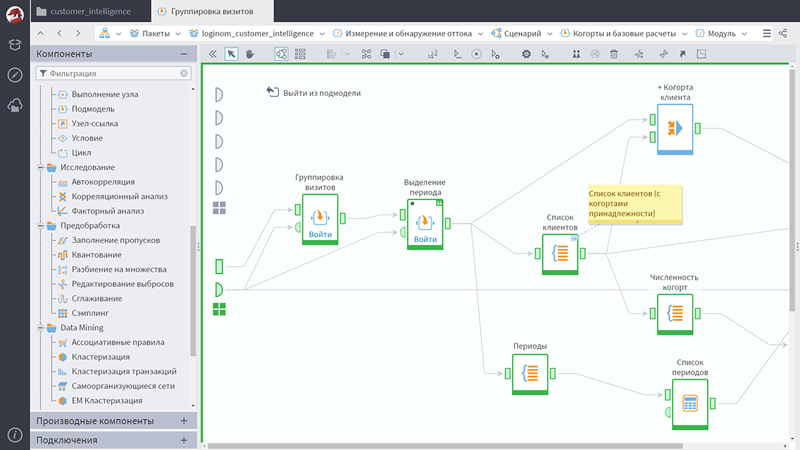Screen dimensions: 800x450
Task: Click the delete trash icon in toolbar
Action: click(613, 54)
